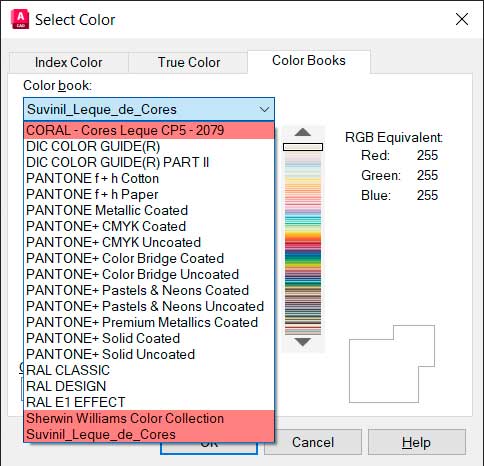The height and width of the screenshot is (466, 484).
Task: Click the Cancel button
Action: (x=313, y=442)
